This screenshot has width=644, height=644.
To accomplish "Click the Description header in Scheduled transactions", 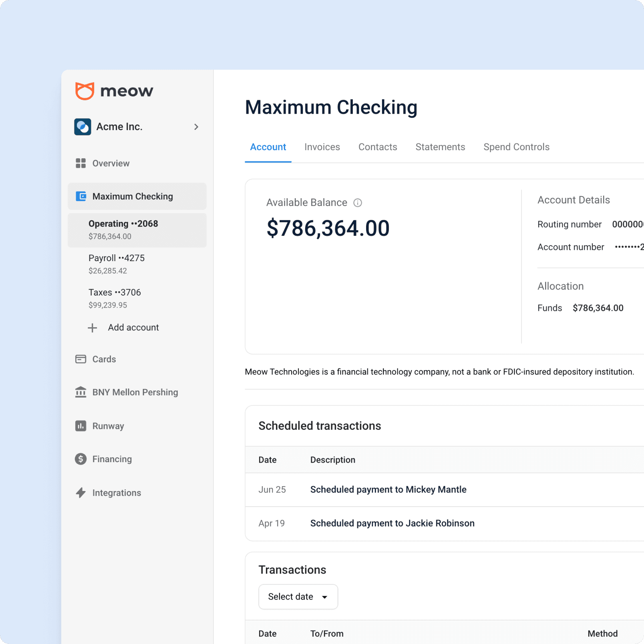I will (x=332, y=460).
